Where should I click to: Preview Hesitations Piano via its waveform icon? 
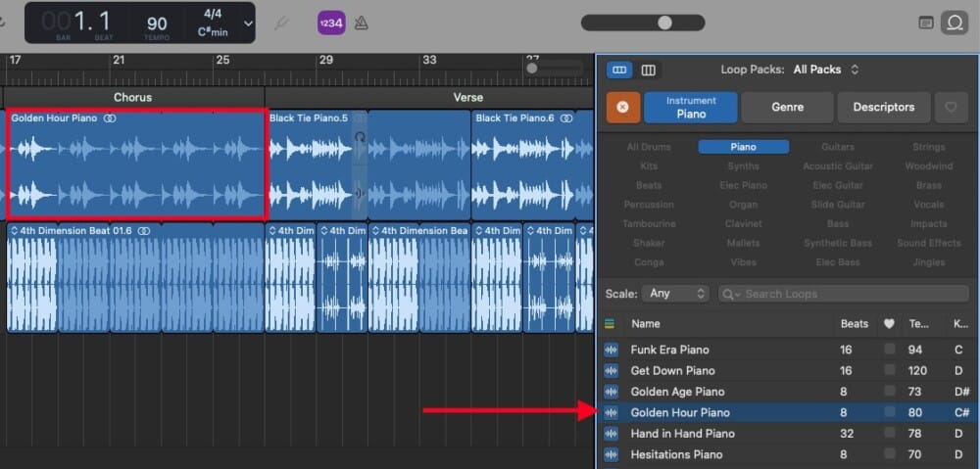[x=611, y=454]
